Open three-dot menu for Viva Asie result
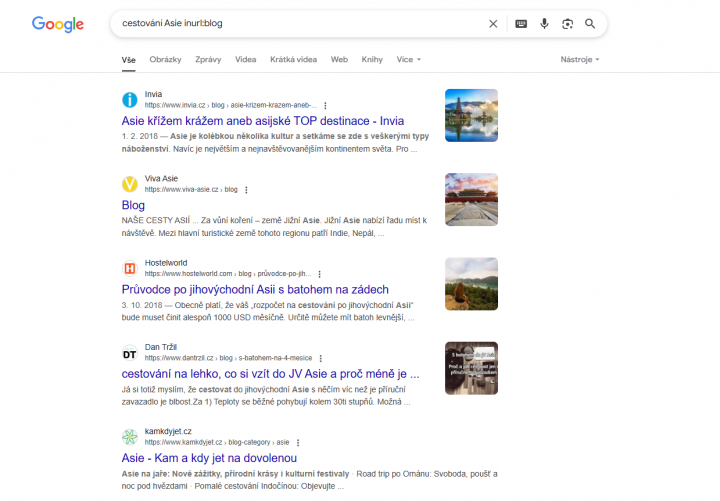720x501 pixels. point(246,190)
